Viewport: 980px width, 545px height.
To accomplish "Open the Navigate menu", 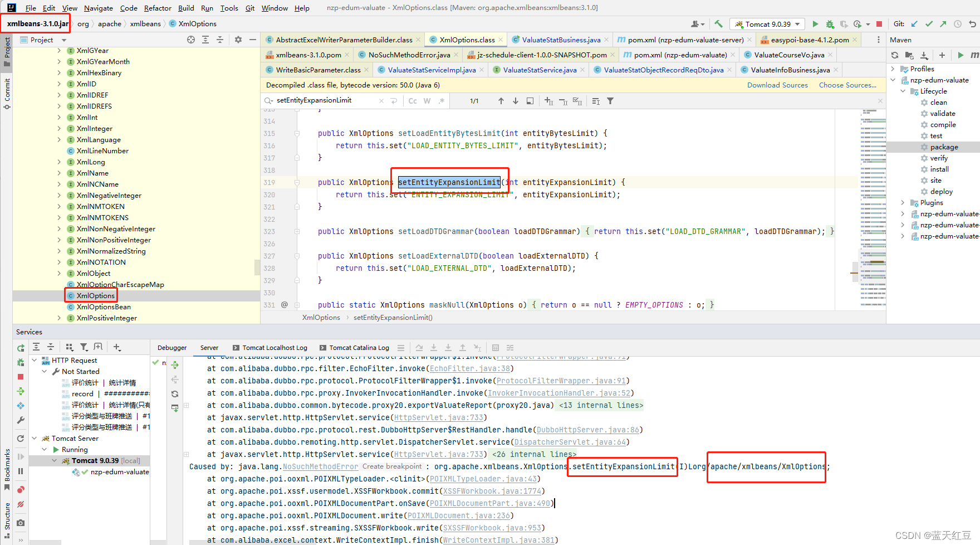I will pos(99,8).
